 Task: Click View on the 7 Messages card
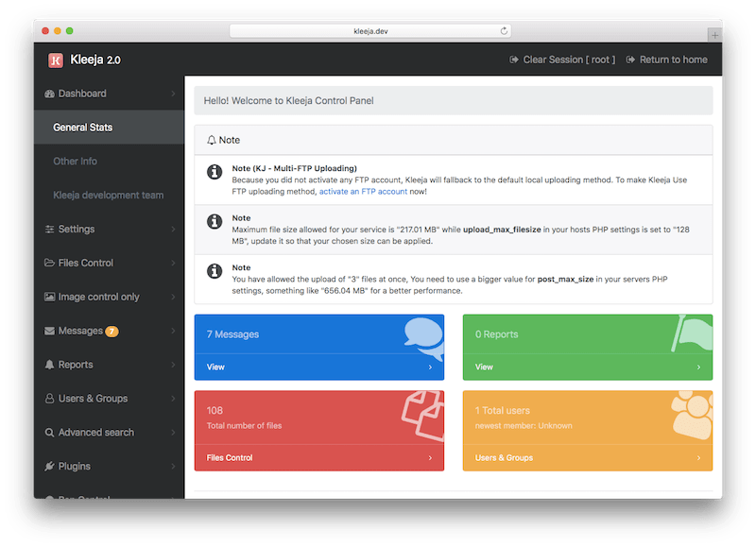click(215, 367)
